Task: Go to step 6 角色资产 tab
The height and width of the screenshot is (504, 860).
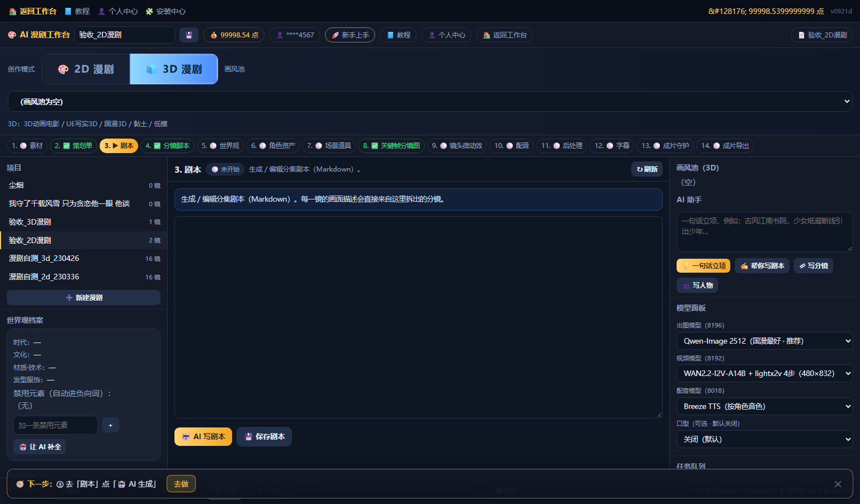Action: point(273,146)
